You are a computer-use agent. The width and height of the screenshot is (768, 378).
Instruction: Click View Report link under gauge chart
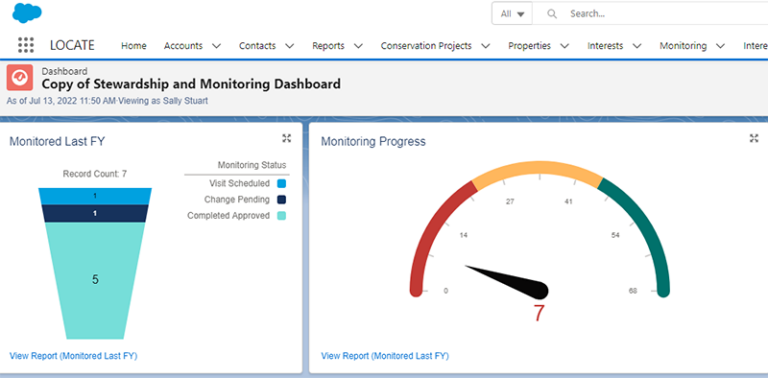(x=385, y=356)
